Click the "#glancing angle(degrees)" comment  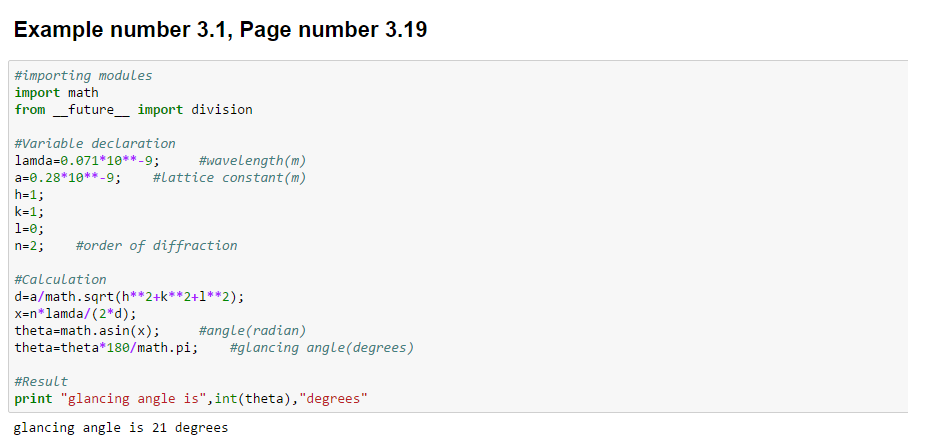[x=321, y=347]
